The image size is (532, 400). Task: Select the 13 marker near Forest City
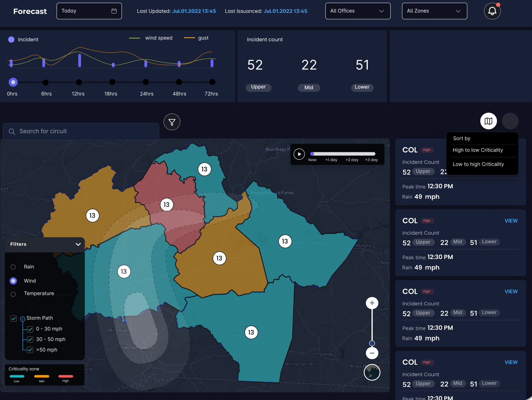(x=251, y=332)
